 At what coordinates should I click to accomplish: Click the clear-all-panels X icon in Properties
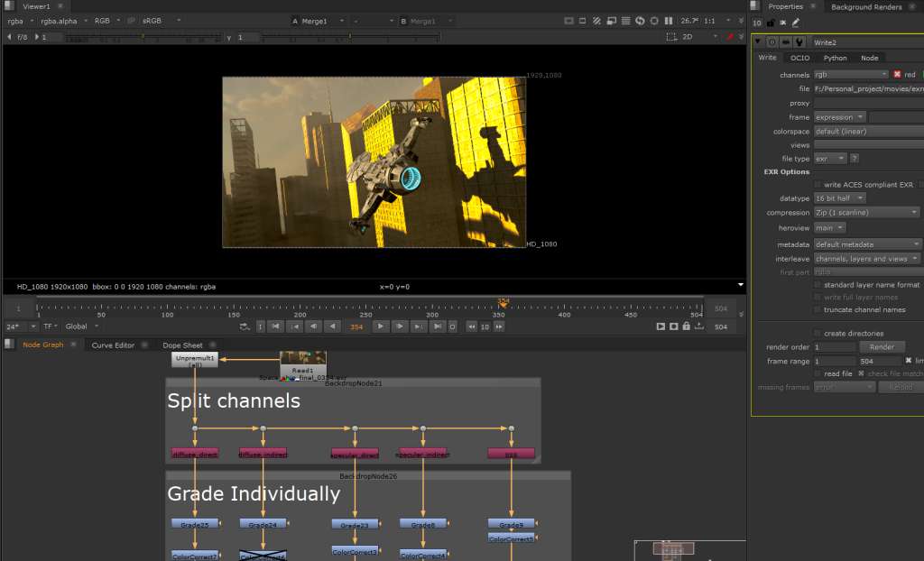[782, 23]
